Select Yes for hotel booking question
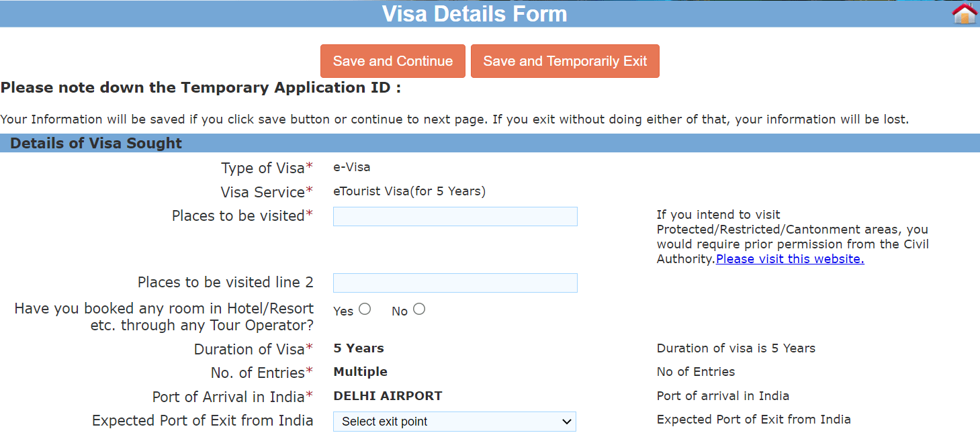Image resolution: width=980 pixels, height=437 pixels. [x=365, y=308]
